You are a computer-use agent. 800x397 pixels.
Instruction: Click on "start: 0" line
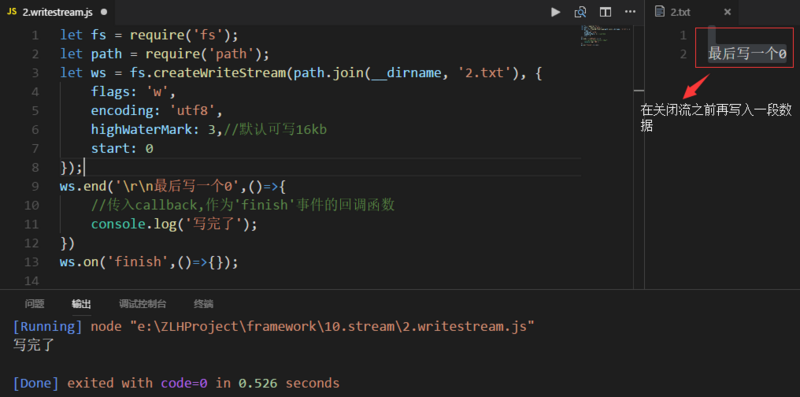tap(122, 148)
